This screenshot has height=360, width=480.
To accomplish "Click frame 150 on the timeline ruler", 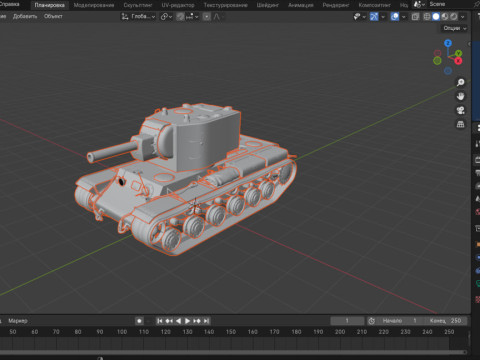I will (x=231, y=332).
